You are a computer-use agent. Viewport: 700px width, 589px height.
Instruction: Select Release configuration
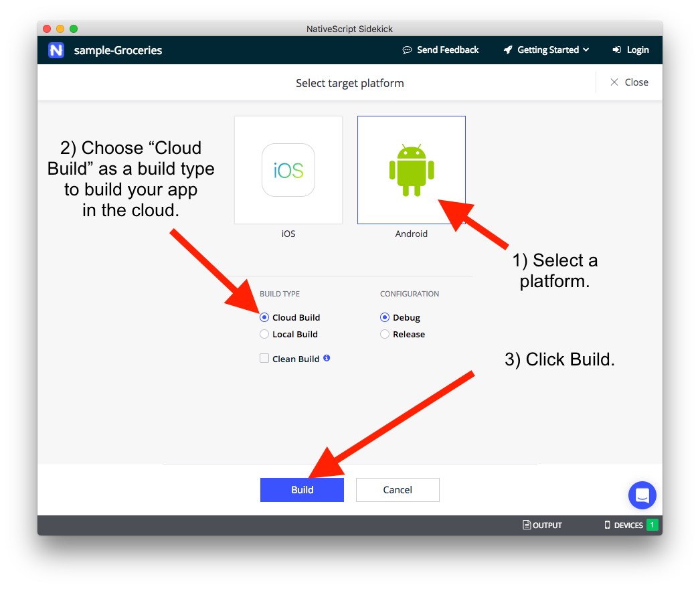[x=385, y=334]
